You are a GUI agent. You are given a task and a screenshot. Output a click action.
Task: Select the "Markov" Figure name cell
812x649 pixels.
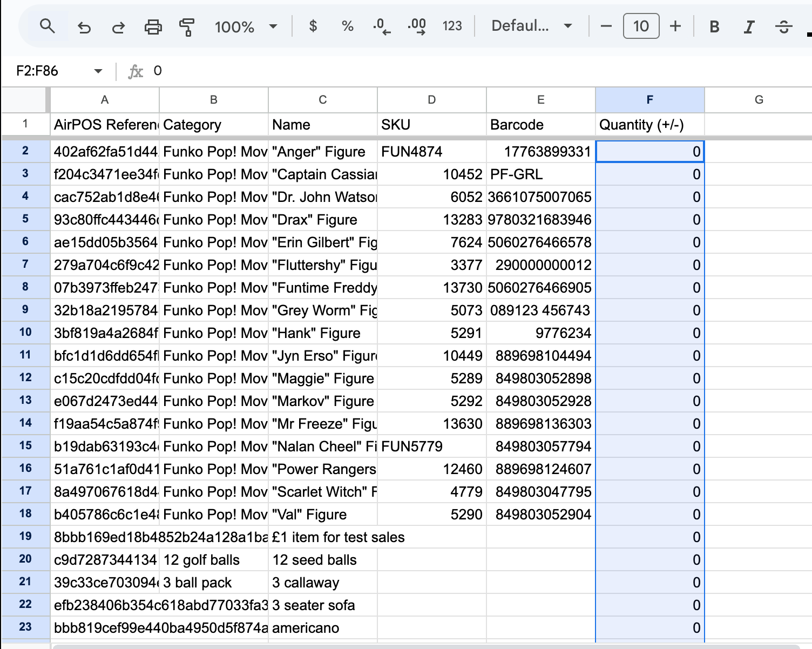click(x=323, y=401)
